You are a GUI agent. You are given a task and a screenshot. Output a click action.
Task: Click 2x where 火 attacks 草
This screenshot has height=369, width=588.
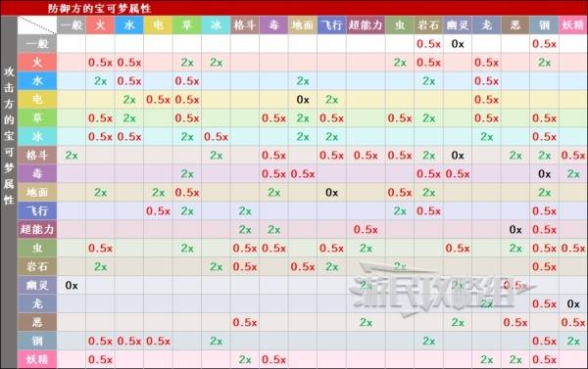187,63
